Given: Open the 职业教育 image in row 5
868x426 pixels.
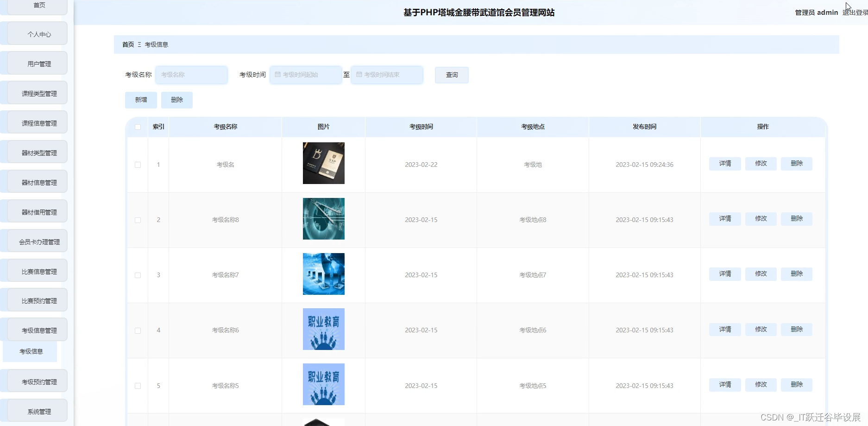Looking at the screenshot, I should point(323,384).
